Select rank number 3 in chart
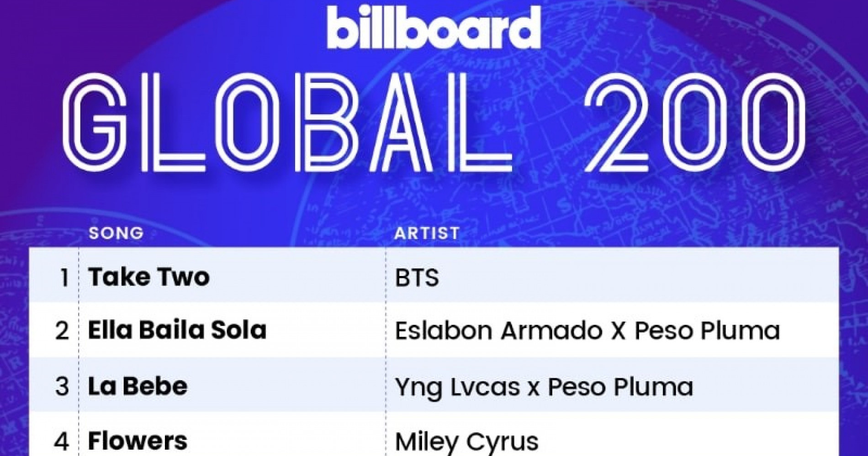The width and height of the screenshot is (868, 456). tap(62, 386)
